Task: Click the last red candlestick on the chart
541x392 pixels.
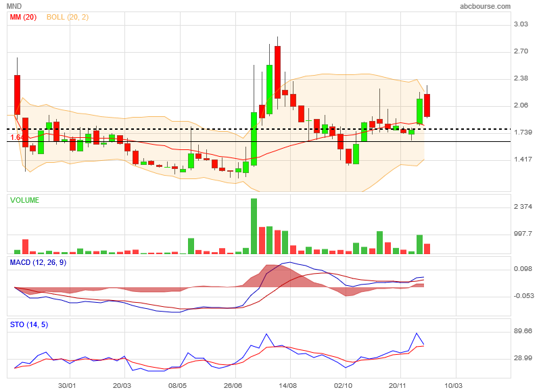Action: (x=427, y=105)
